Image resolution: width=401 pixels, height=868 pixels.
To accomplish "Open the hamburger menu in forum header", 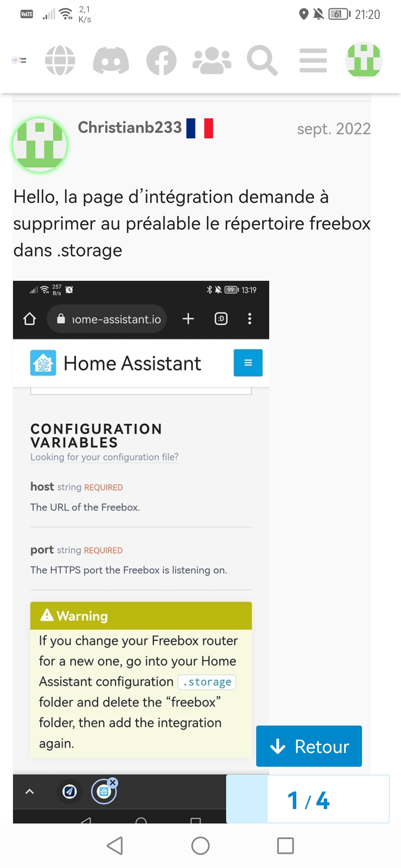I will click(313, 60).
